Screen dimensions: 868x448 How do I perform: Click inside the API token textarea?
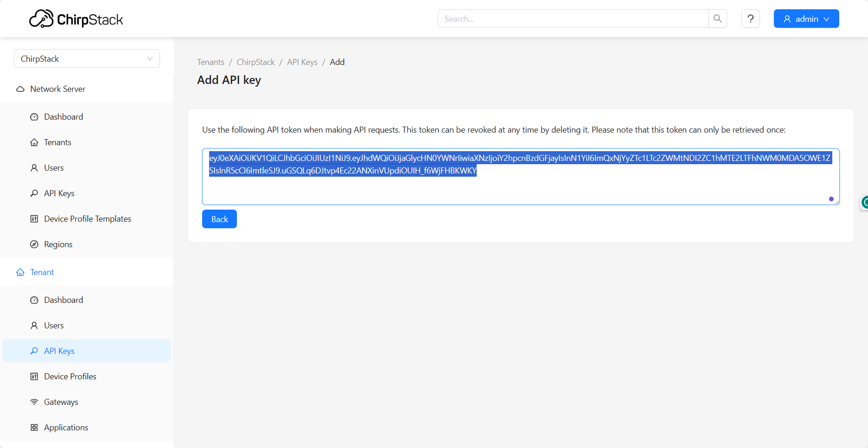[x=521, y=177]
